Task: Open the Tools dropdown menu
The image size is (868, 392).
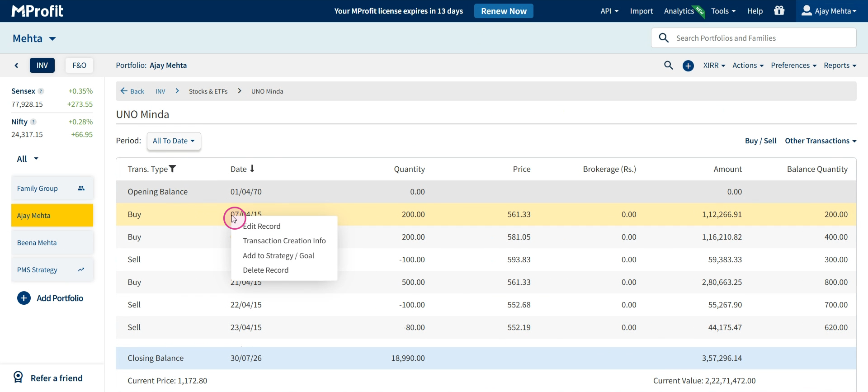Action: click(723, 11)
